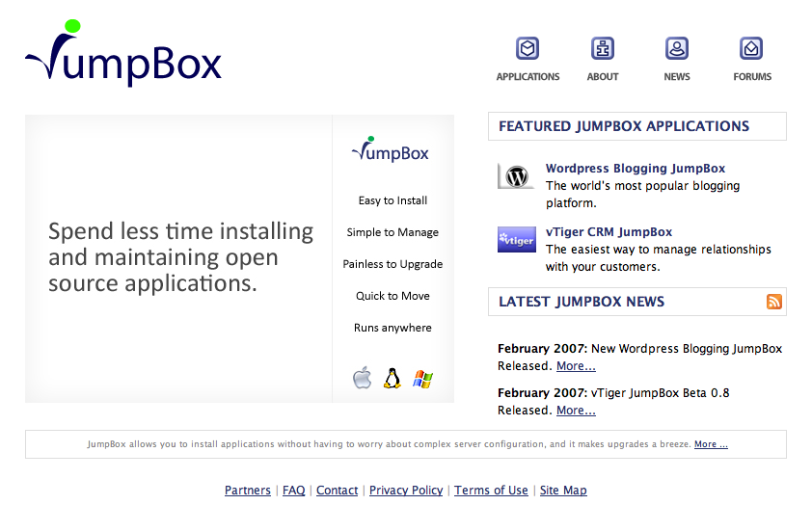The height and width of the screenshot is (505, 812).
Task: Click the orange RSS feed icon
Action: pyautogui.click(x=774, y=302)
